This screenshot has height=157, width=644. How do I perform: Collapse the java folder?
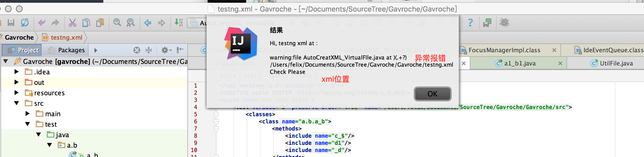pos(38,134)
